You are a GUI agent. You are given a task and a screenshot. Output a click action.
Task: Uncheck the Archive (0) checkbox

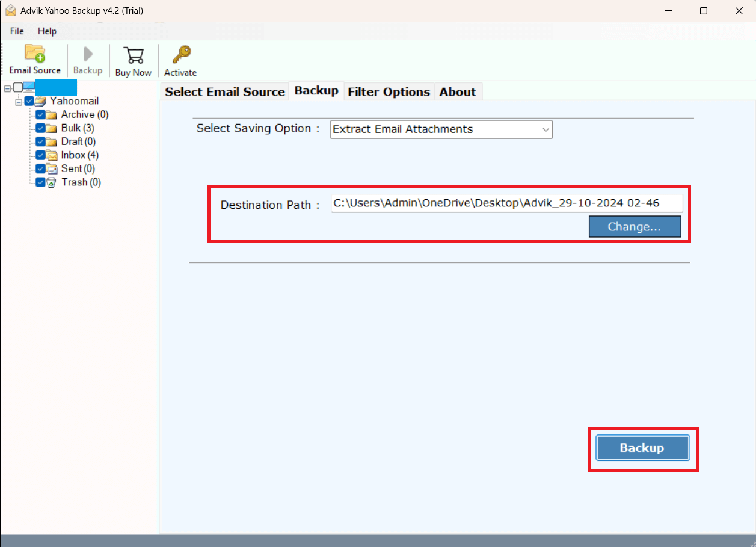[40, 114]
